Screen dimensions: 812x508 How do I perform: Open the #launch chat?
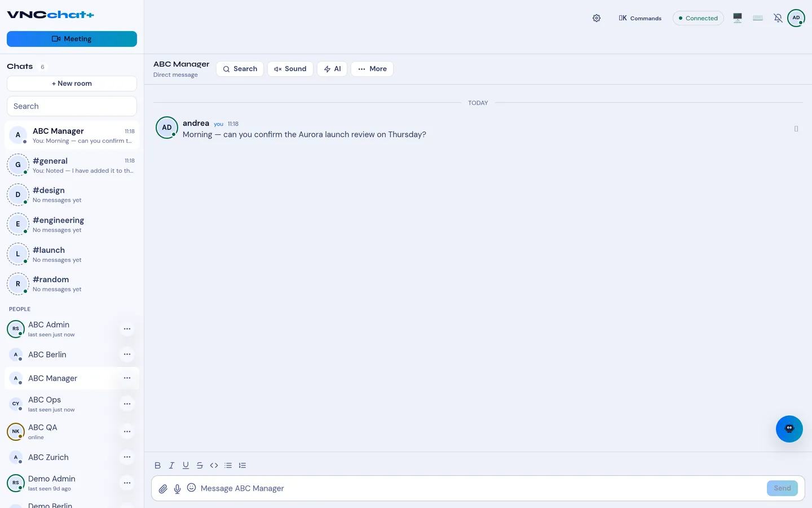point(72,254)
